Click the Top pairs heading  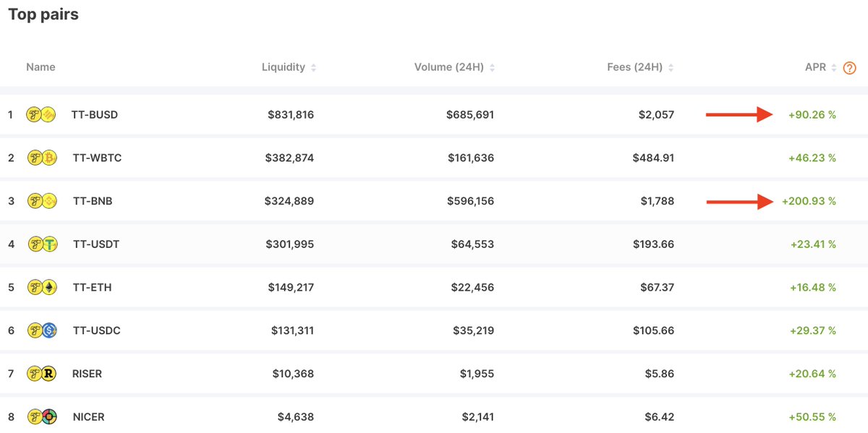(x=43, y=14)
